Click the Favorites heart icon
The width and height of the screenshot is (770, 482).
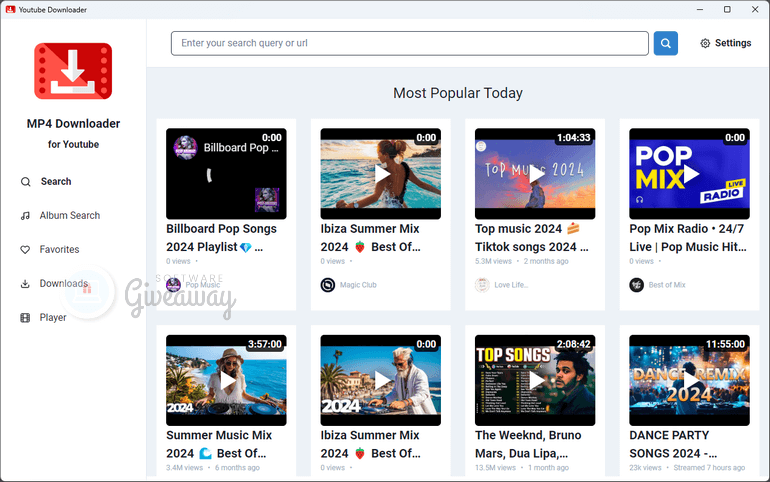(25, 250)
